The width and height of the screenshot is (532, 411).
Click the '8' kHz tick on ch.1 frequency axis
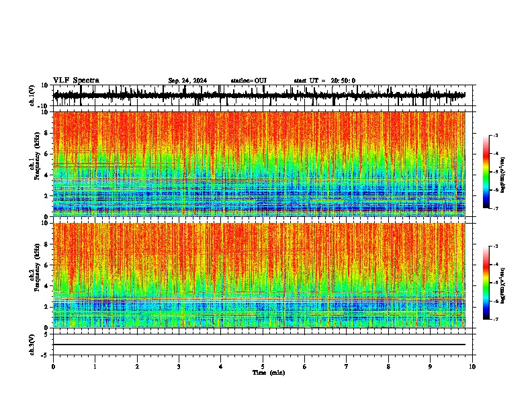point(46,133)
